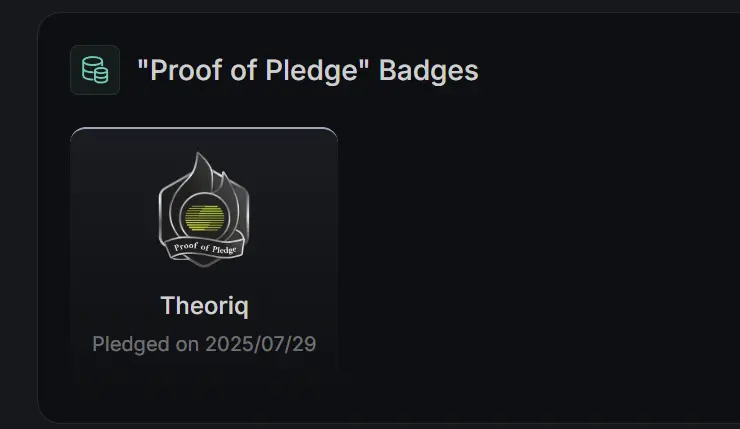
Task: Click the "Pledged on 2025/07/29" date text
Action: coord(204,344)
